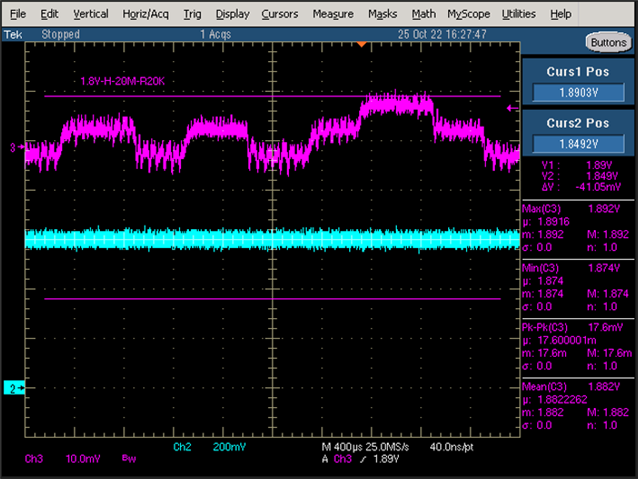The image size is (638, 479).
Task: Open the Display menu
Action: pos(232,14)
